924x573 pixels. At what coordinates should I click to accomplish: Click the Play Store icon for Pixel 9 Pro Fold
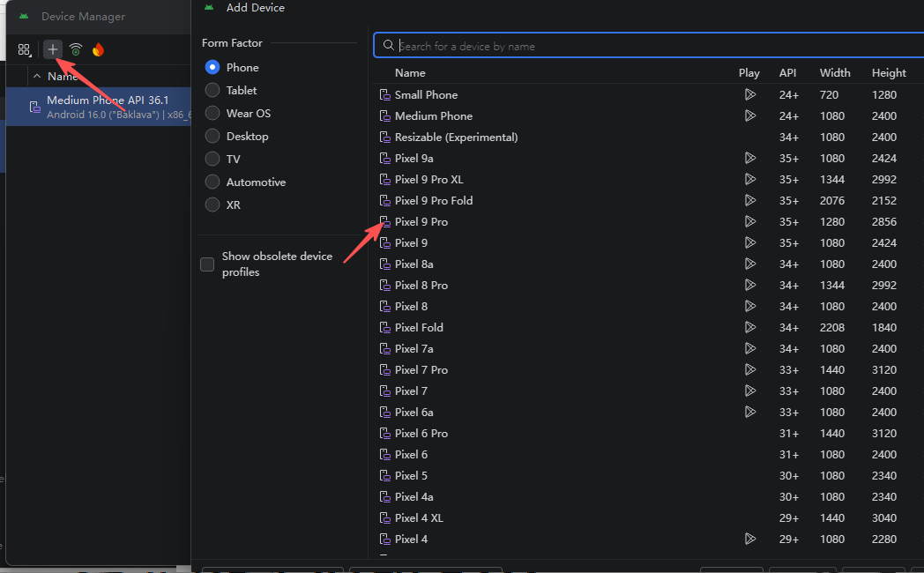pyautogui.click(x=749, y=200)
